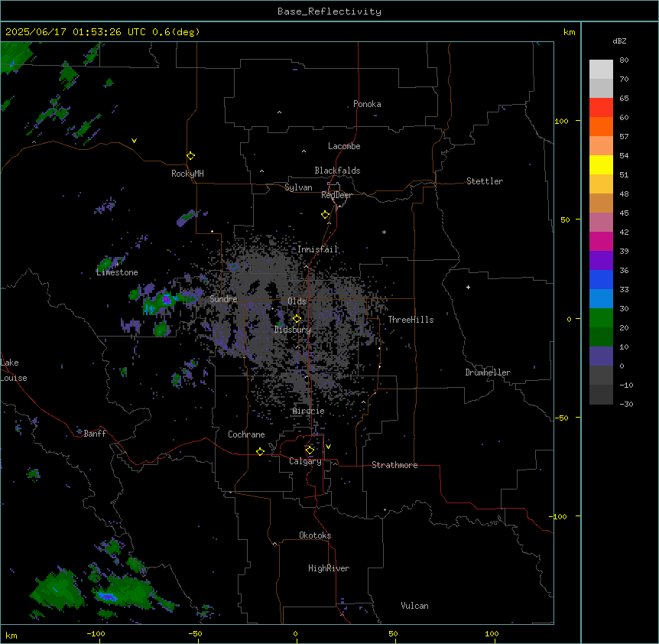Viewport: 659px width, 644px height.
Task: Click the yellow v marker northwest of RockyMH
Action: 134,141
